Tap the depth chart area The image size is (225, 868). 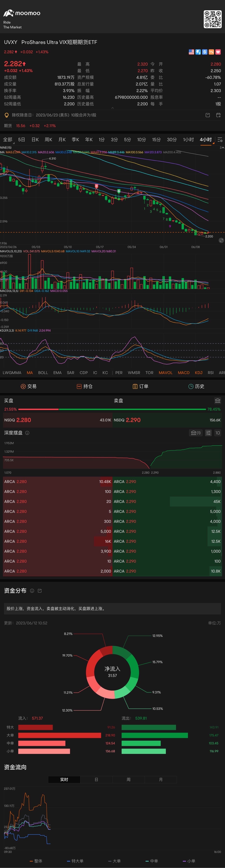pyautogui.click(x=112, y=457)
